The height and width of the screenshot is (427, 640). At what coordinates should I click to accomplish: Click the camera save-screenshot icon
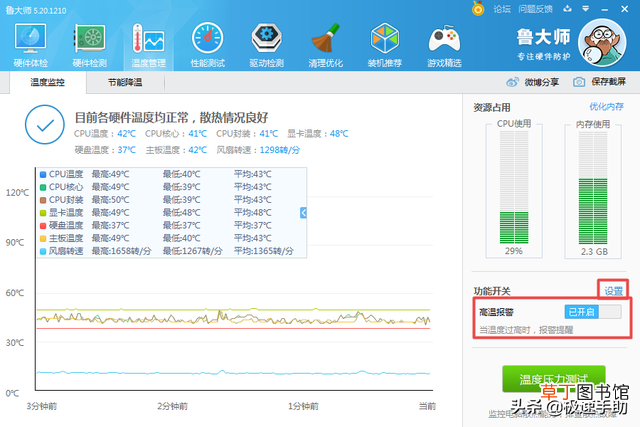point(579,82)
